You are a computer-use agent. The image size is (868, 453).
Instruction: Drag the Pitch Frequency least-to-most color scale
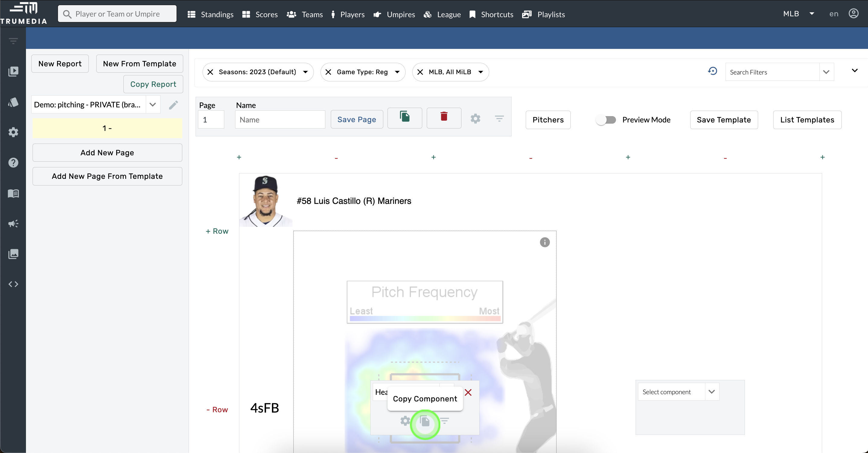(425, 318)
